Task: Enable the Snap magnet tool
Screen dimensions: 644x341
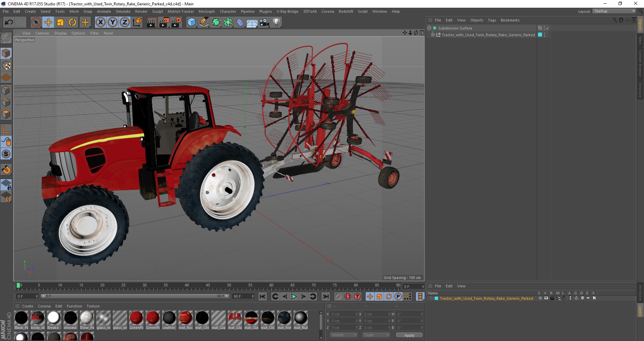Action: [x=6, y=170]
